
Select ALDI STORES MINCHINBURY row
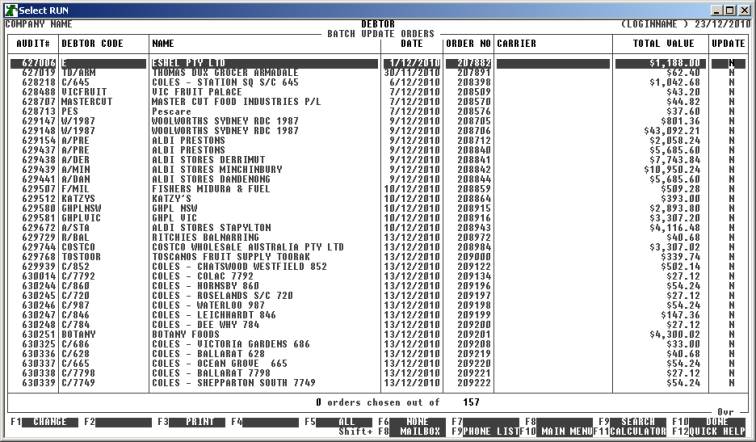point(378,170)
